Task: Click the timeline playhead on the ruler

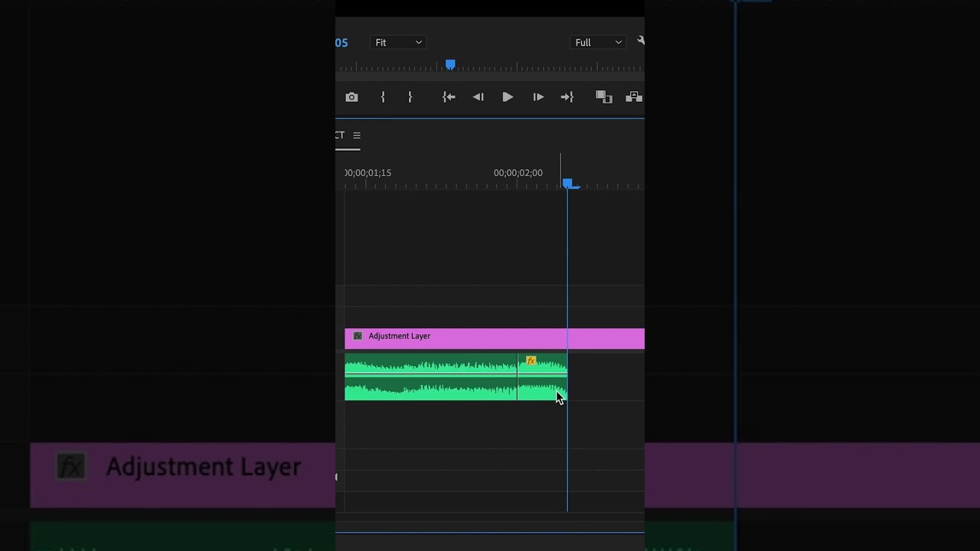Action: [567, 184]
